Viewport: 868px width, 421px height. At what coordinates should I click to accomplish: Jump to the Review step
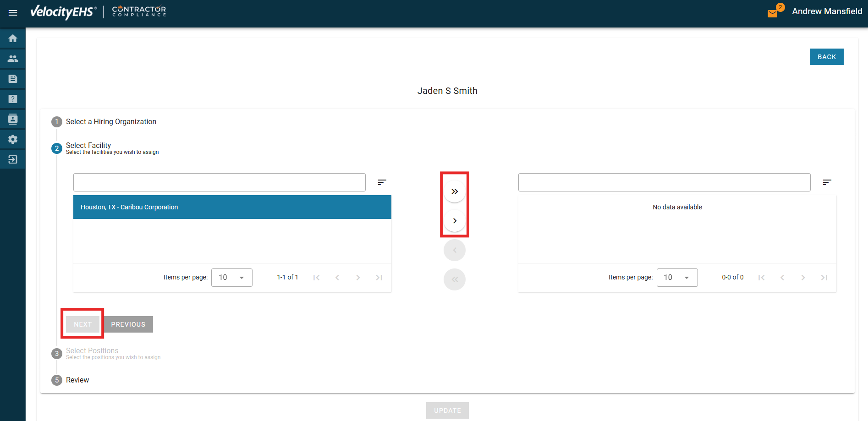tap(77, 380)
